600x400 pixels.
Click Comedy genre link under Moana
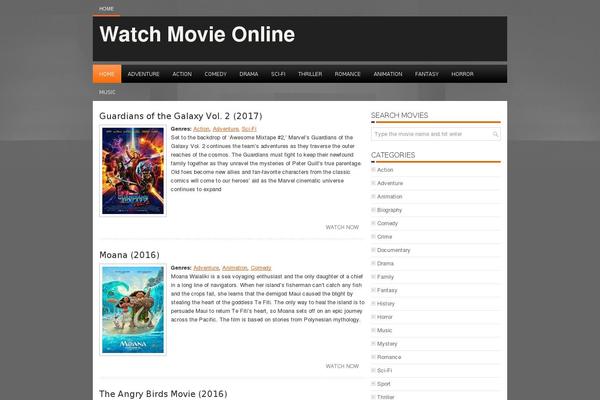pos(261,268)
